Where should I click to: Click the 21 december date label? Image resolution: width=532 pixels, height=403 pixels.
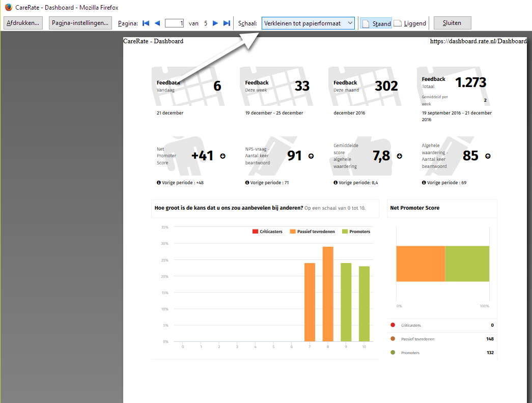[170, 113]
